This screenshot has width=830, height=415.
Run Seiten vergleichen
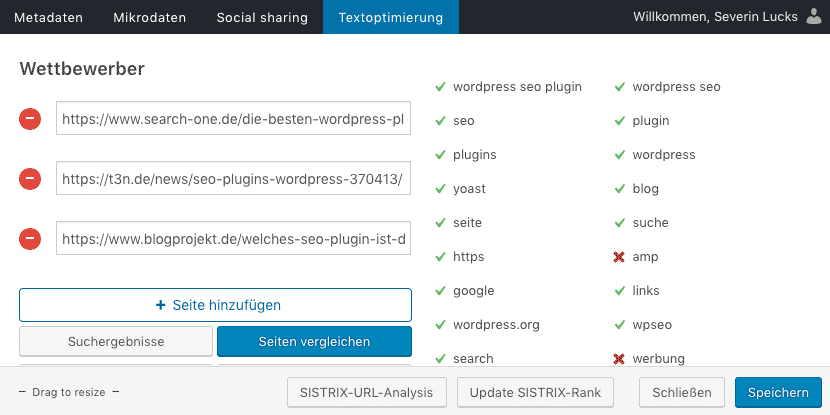314,341
